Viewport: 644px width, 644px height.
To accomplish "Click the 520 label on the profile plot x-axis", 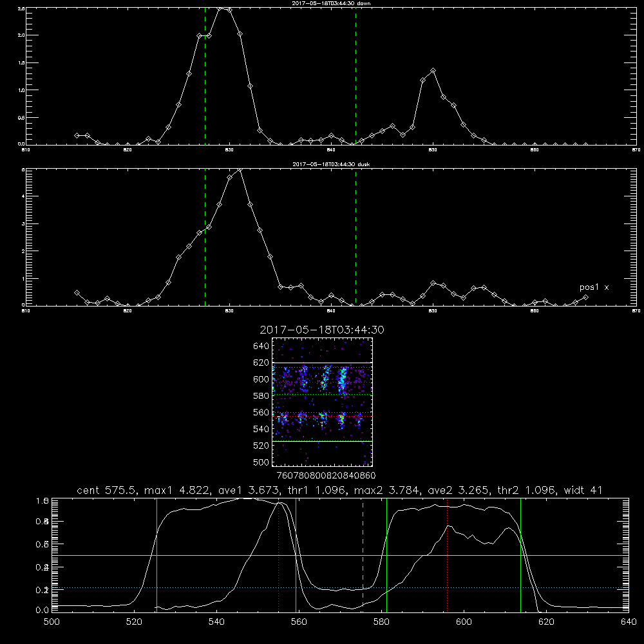I will pos(134,622).
